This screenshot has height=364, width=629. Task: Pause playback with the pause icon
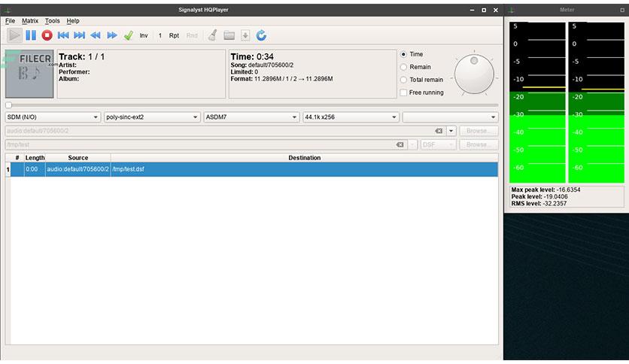pyautogui.click(x=31, y=35)
